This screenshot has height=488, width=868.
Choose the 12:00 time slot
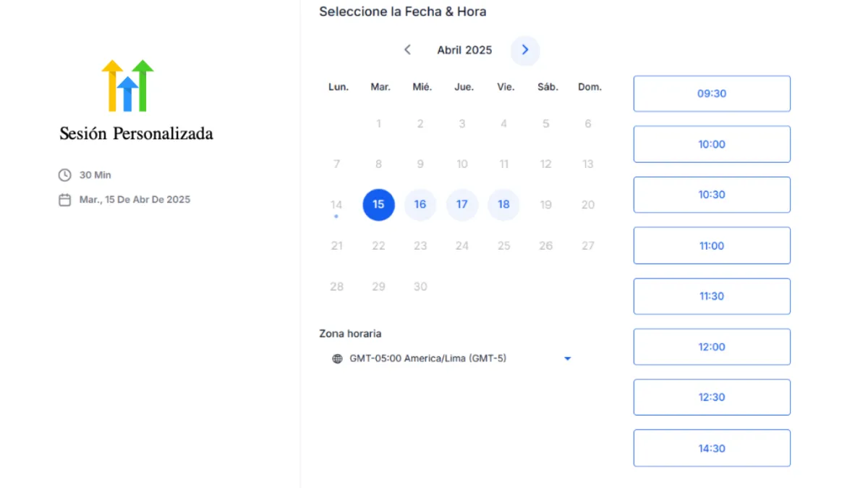(x=712, y=347)
